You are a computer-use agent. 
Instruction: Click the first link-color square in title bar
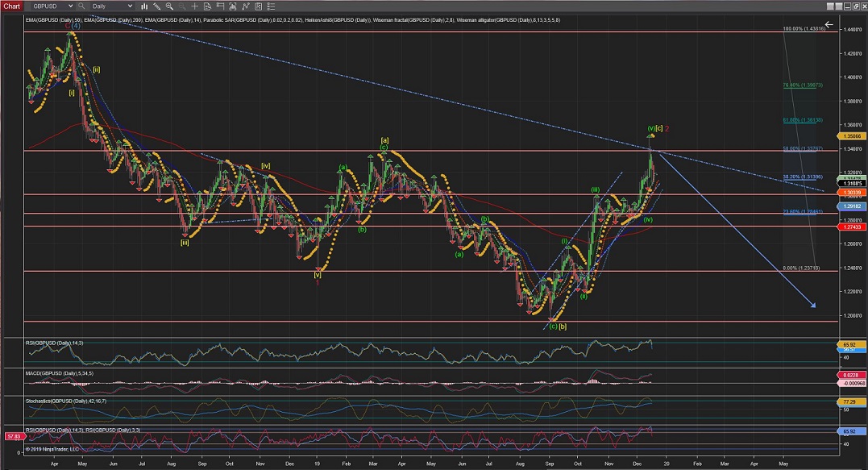point(830,6)
